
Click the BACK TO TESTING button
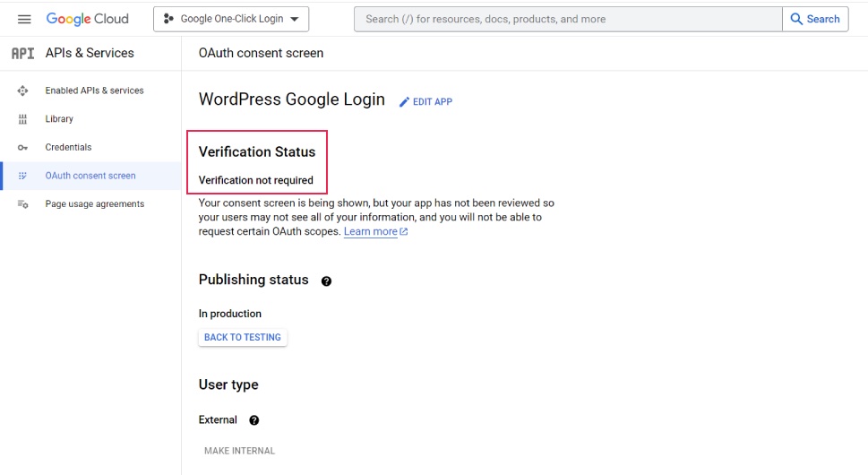coord(243,337)
